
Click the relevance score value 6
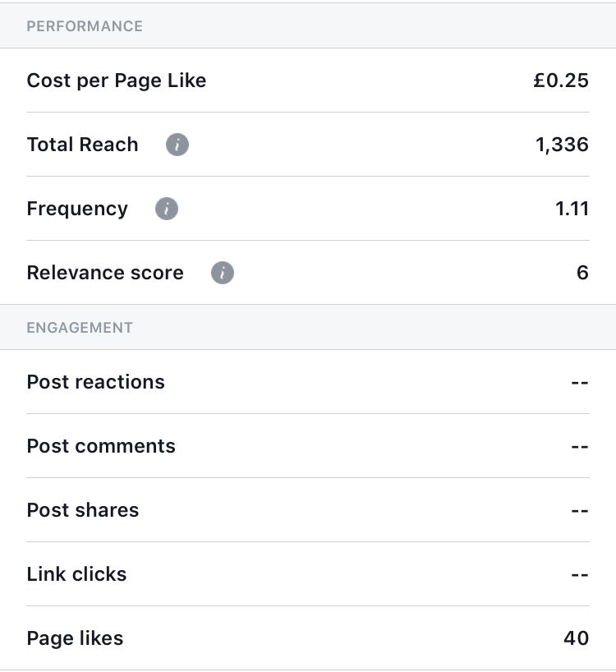[x=582, y=273]
